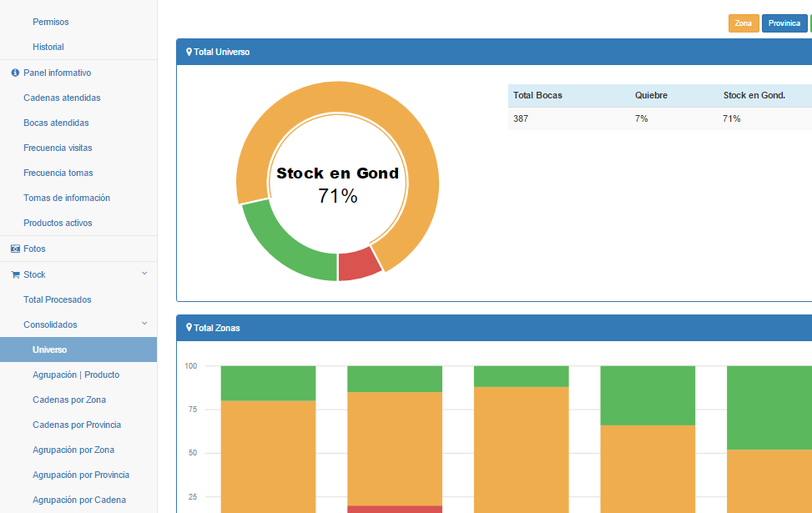Click the green top of the first zone bar
The width and height of the screenshot is (812, 513).
268,383
